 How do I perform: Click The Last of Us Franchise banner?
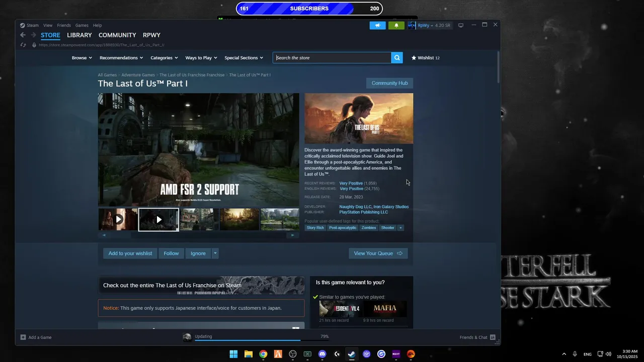[x=201, y=285]
